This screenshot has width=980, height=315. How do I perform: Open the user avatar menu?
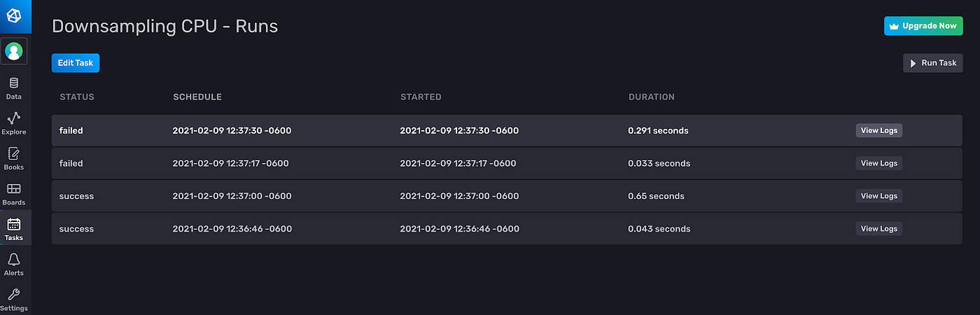point(14,51)
